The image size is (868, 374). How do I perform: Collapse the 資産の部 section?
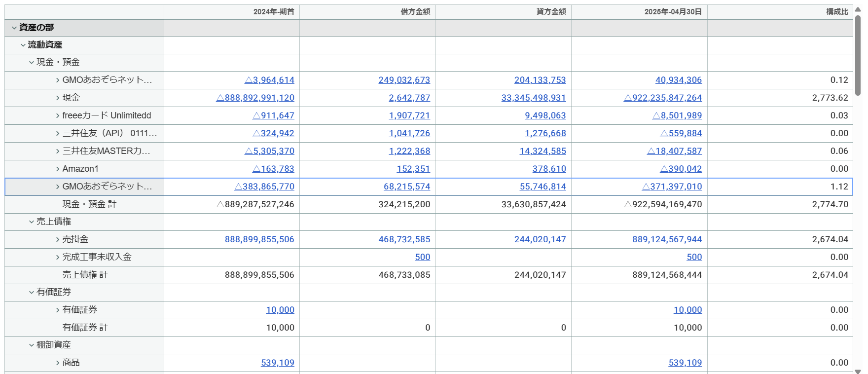point(14,28)
